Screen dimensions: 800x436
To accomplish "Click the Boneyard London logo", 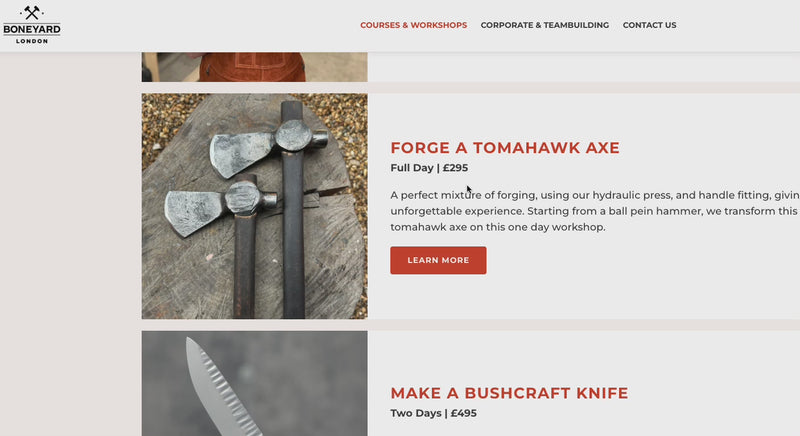I will point(32,24).
